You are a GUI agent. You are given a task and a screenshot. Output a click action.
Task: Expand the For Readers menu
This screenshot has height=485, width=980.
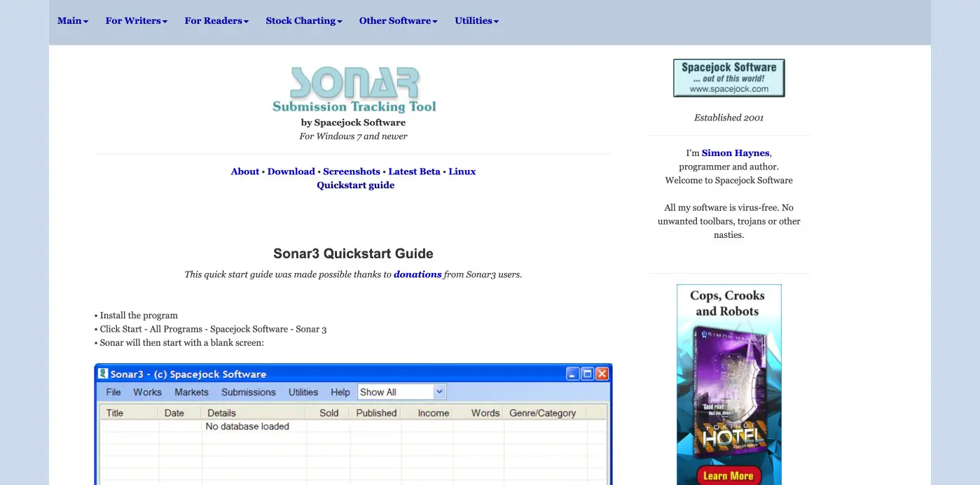(216, 21)
